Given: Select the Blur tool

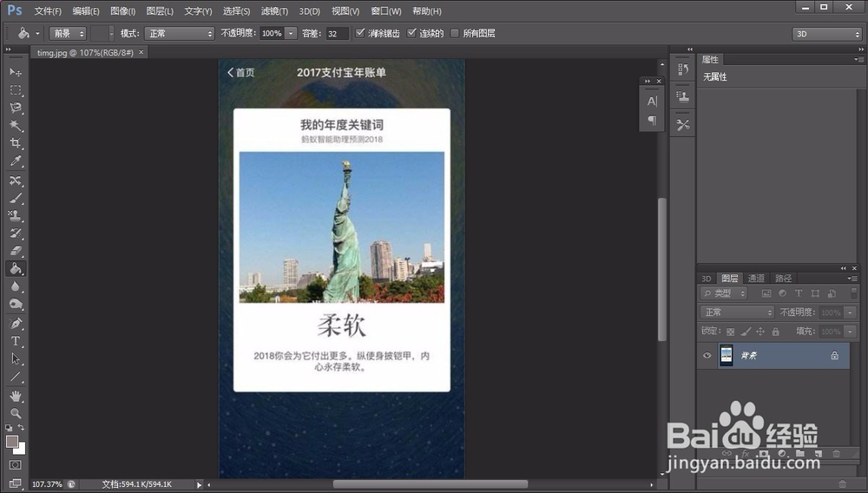Looking at the screenshot, I should [16, 286].
